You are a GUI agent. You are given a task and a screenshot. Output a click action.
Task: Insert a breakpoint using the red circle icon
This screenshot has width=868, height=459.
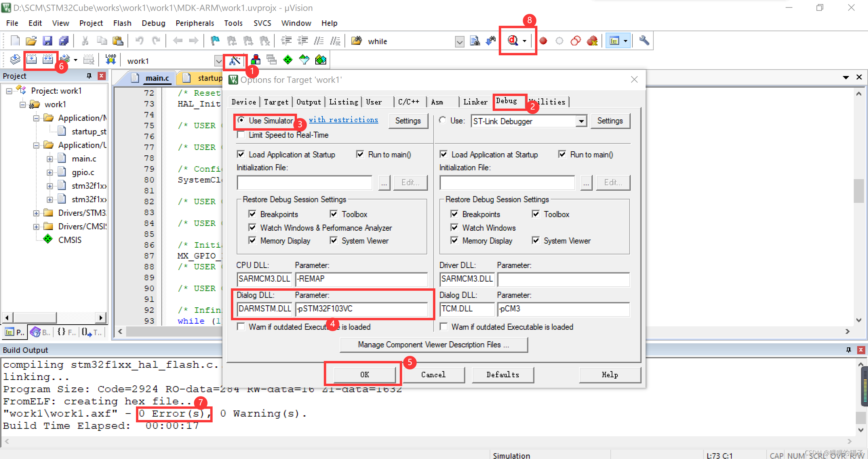point(543,41)
